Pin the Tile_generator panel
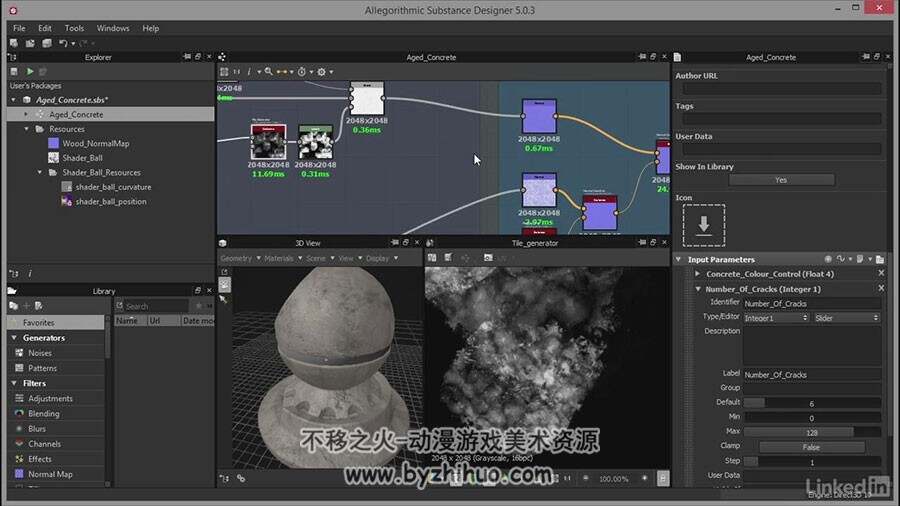The width and height of the screenshot is (900, 506). tap(642, 243)
